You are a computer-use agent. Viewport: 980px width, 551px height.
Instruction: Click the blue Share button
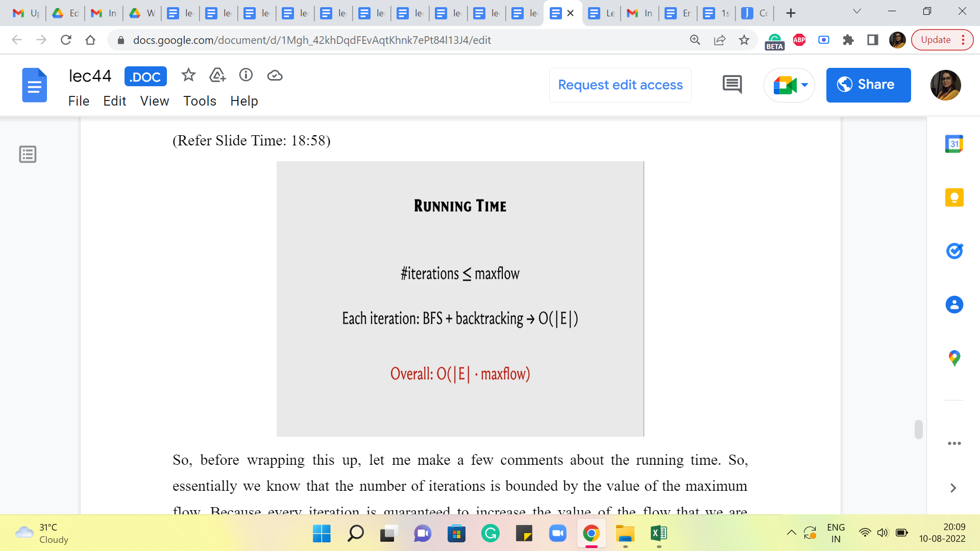point(868,85)
